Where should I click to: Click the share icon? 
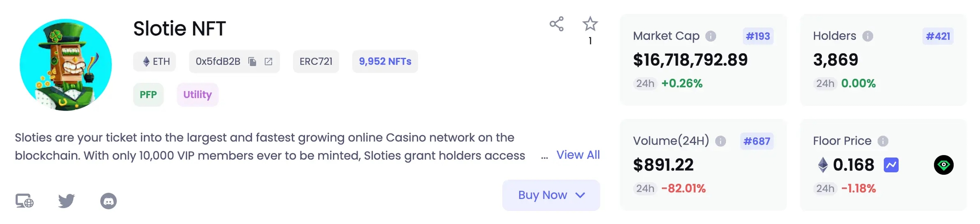click(556, 24)
